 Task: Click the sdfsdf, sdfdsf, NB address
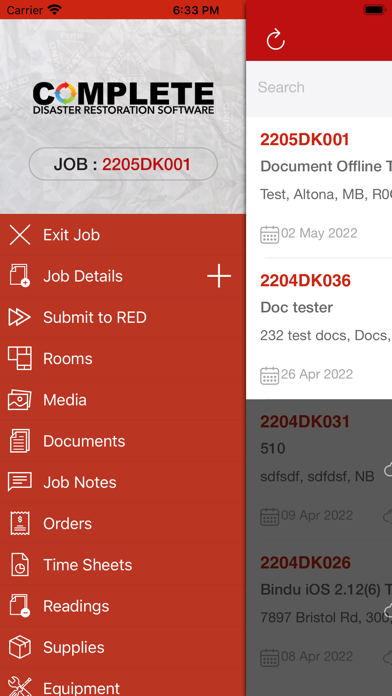(x=317, y=476)
